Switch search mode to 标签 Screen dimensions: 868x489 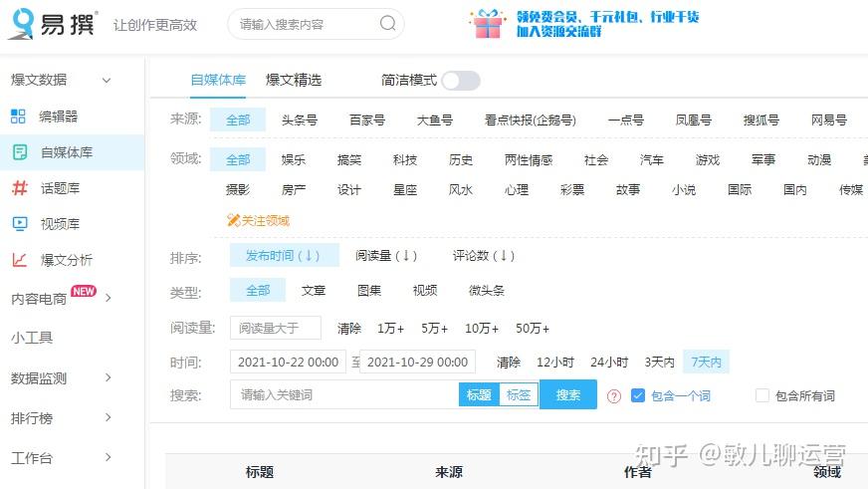tap(519, 394)
